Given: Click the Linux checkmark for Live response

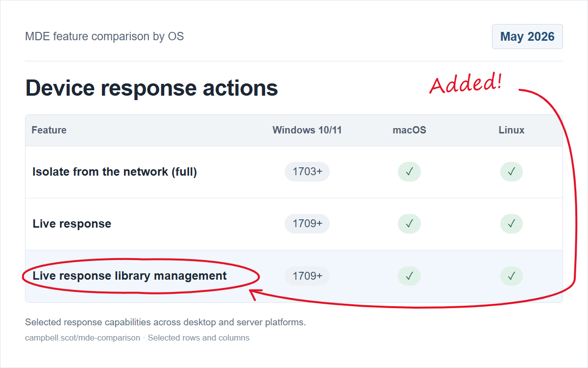Looking at the screenshot, I should pyautogui.click(x=512, y=224).
